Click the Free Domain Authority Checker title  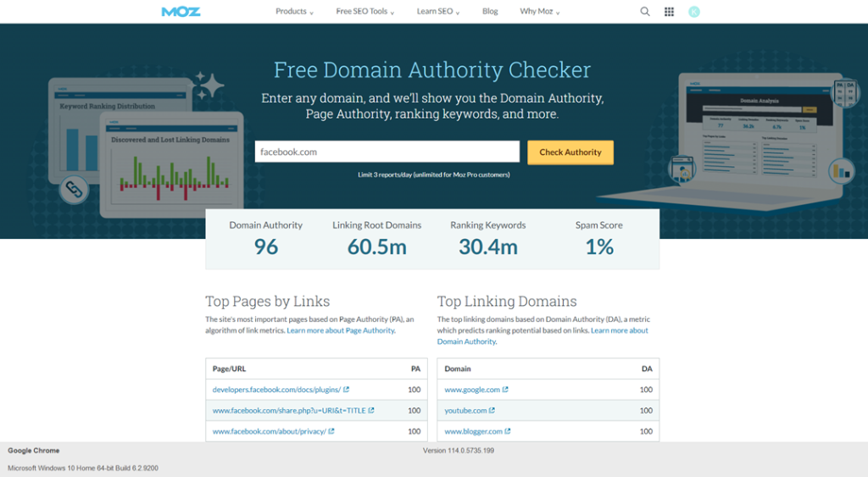[432, 69]
